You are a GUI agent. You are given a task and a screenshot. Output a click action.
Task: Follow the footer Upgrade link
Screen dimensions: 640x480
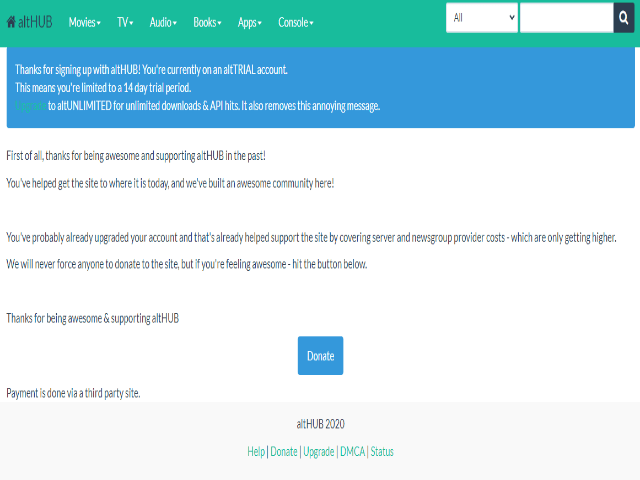pyautogui.click(x=318, y=452)
